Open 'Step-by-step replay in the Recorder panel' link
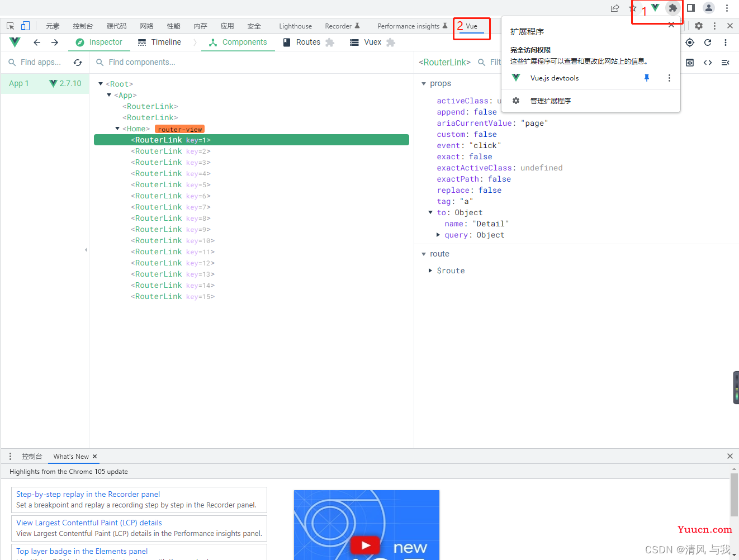 pos(88,495)
